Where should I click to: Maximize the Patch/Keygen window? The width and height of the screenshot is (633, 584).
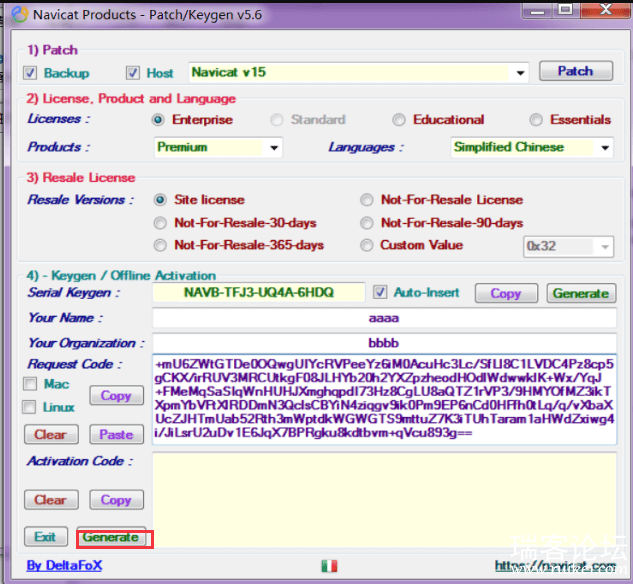[x=566, y=10]
